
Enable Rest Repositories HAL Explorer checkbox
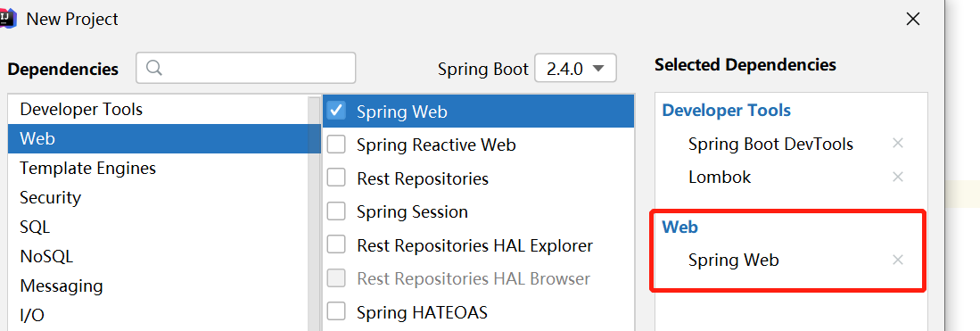click(x=336, y=244)
